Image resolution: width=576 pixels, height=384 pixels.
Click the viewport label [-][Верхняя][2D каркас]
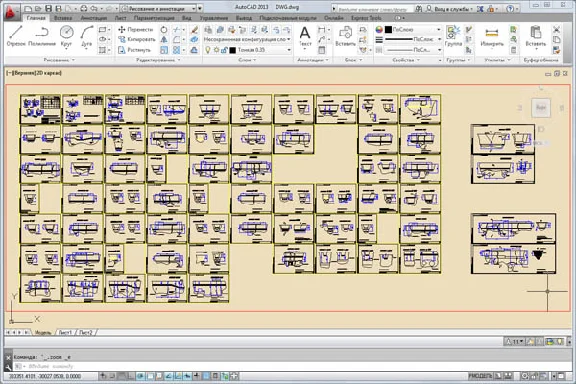tap(34, 73)
